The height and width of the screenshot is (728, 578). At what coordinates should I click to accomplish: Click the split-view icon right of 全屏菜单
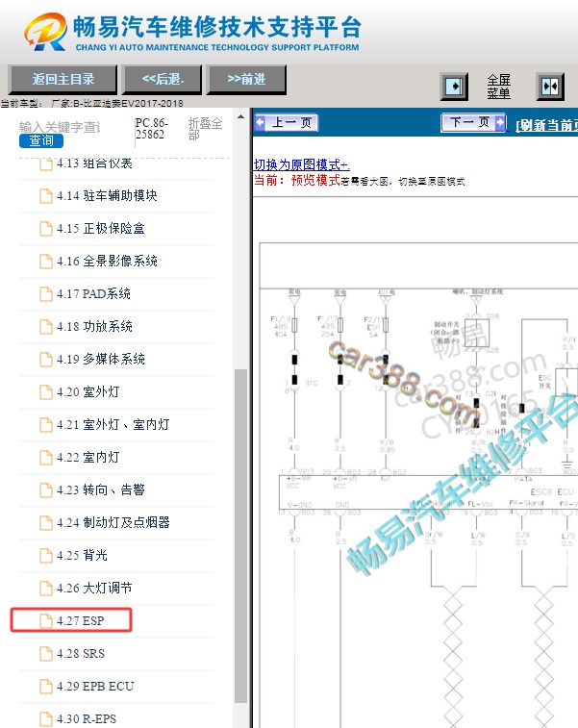point(550,87)
